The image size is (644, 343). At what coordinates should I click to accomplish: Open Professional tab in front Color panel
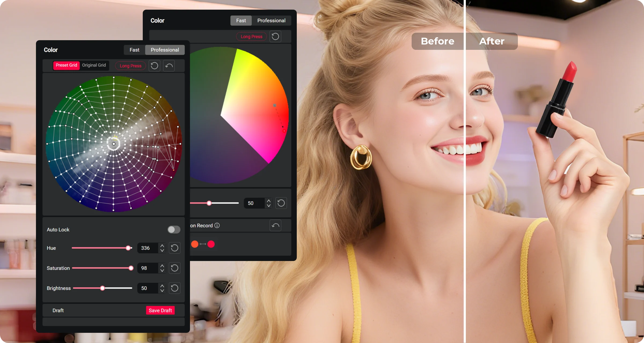point(165,50)
